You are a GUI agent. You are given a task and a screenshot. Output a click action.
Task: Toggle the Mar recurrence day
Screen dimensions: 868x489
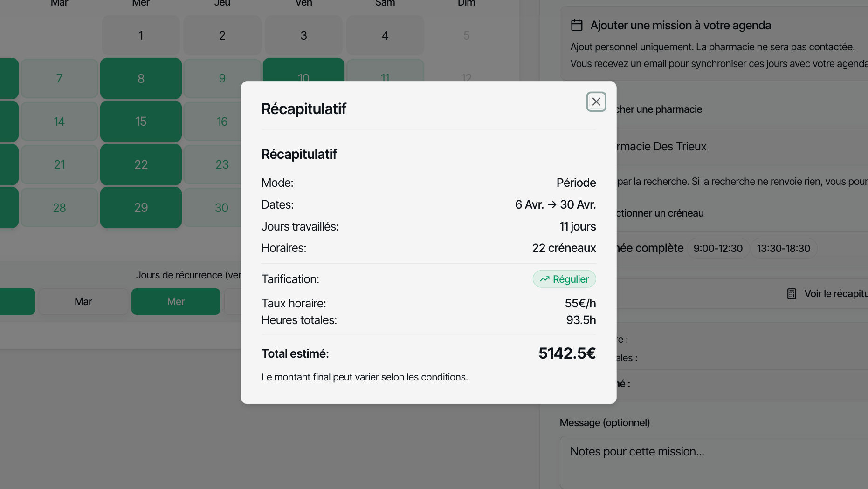point(83,301)
